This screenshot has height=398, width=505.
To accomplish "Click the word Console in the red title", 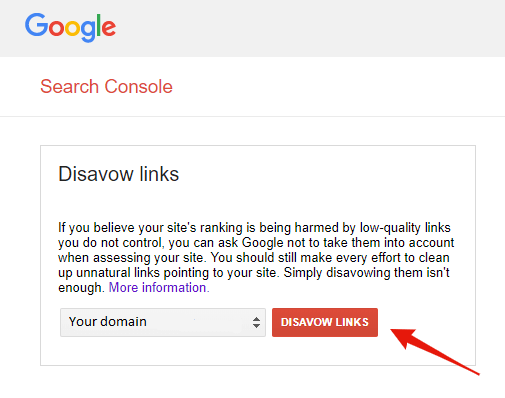I will (139, 87).
